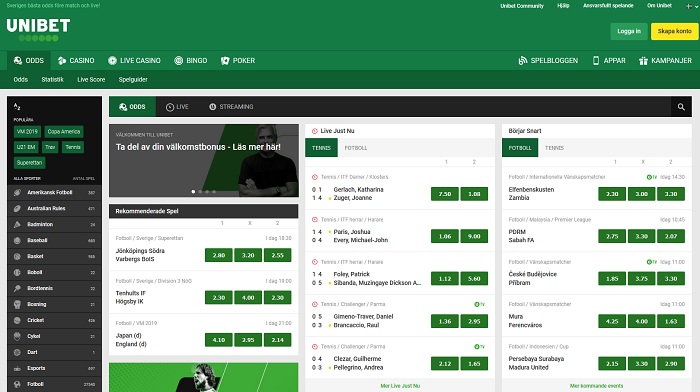This screenshot has width=700, height=392.
Task: Open the Ansvarsfullt spelande link
Action: [608, 6]
